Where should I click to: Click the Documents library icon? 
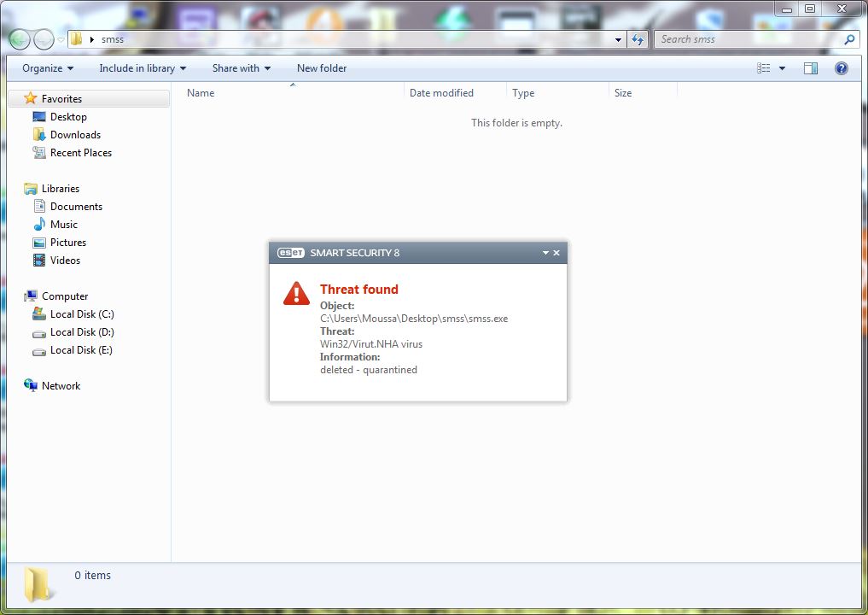tap(39, 206)
